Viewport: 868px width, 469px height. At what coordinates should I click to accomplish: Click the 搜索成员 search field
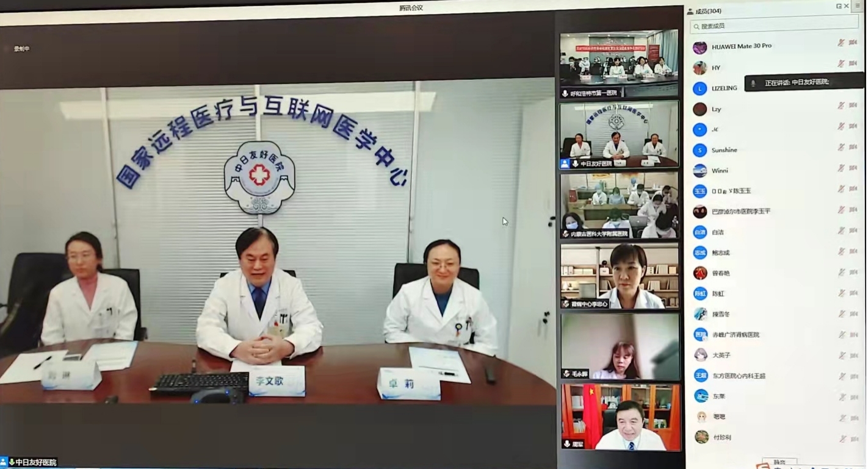774,26
